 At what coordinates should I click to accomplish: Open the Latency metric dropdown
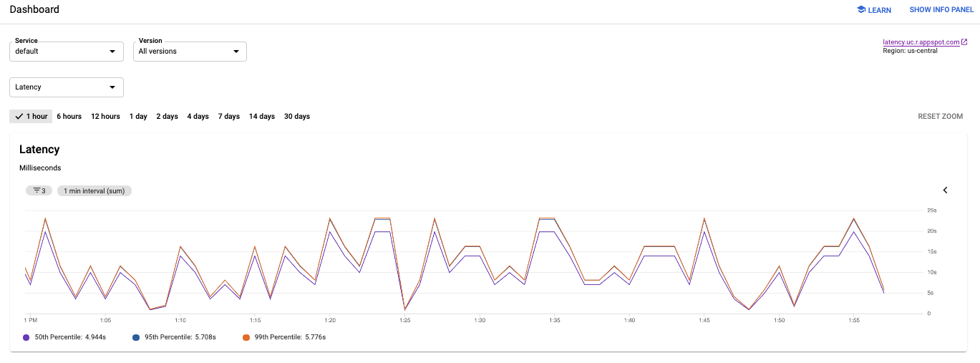point(66,87)
